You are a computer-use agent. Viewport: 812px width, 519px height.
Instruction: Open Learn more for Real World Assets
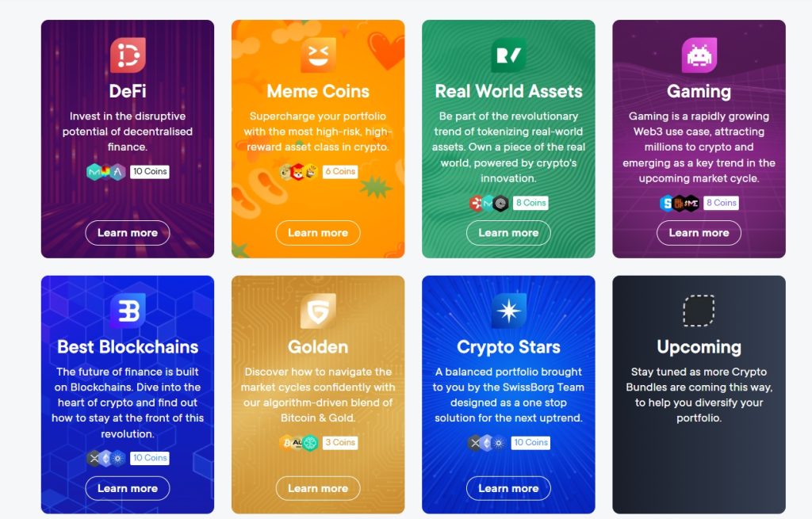point(508,233)
